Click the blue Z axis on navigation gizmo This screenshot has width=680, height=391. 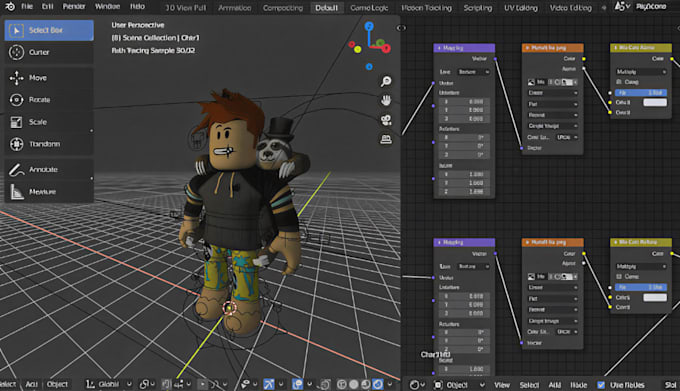pyautogui.click(x=369, y=26)
